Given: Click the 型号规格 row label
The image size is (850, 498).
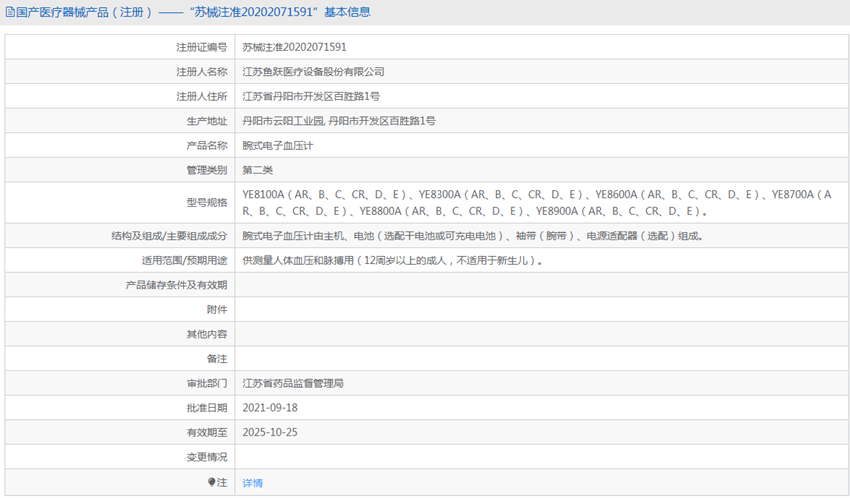Looking at the screenshot, I should pos(206,202).
